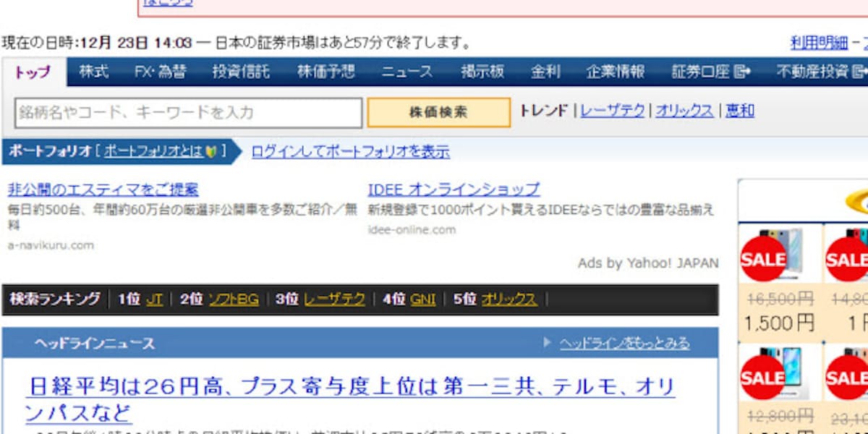Viewport: 868px width, 434px height.
Task: Click trending link レーザテク beside トレンド
Action: click(612, 111)
